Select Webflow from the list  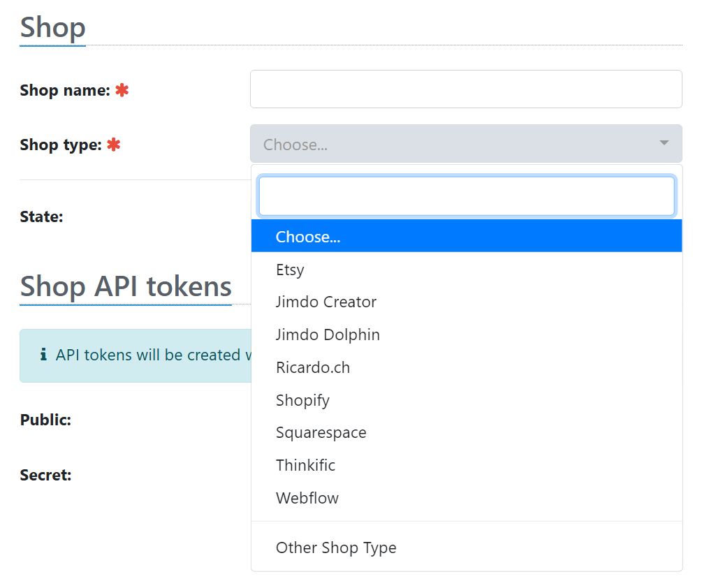coord(467,498)
